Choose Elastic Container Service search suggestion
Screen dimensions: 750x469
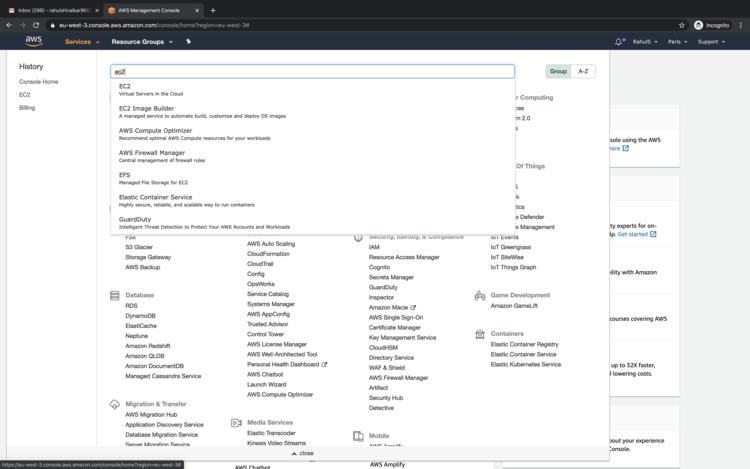pyautogui.click(x=155, y=197)
